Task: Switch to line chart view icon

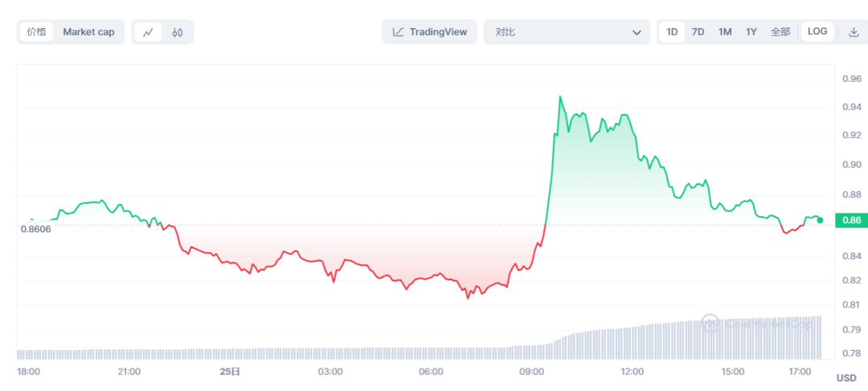Action: click(x=148, y=32)
